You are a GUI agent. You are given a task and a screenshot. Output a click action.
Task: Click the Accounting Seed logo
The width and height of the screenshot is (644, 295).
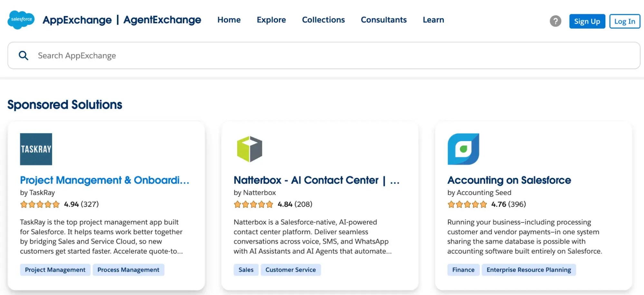(x=463, y=148)
